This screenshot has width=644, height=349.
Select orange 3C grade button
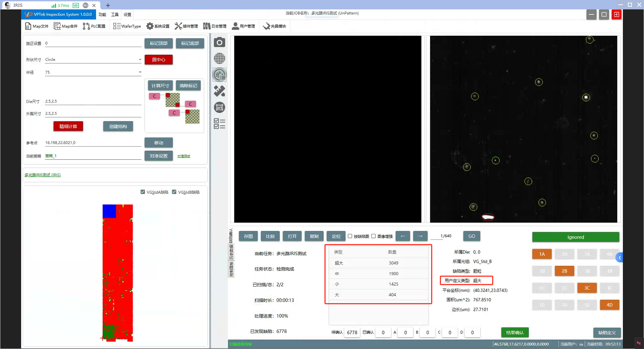587,288
